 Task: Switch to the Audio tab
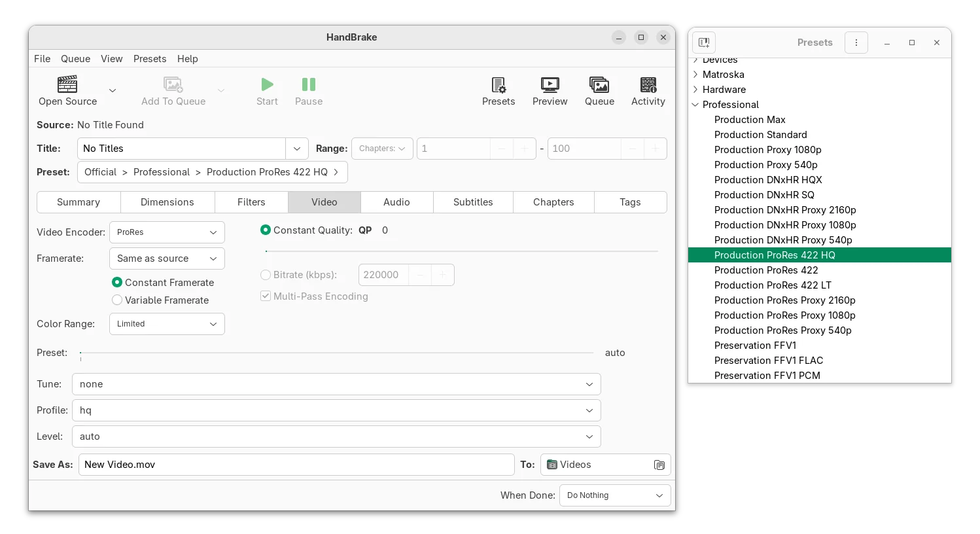coord(396,202)
